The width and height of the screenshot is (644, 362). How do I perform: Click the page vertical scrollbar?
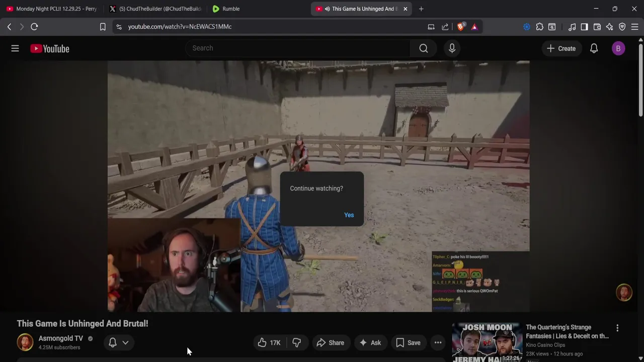640,80
